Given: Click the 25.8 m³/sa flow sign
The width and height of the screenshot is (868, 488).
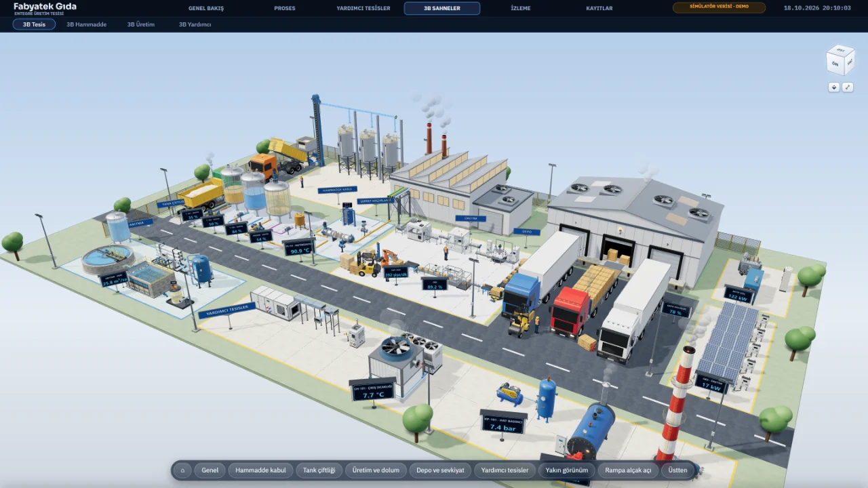Looking at the screenshot, I should 115,279.
